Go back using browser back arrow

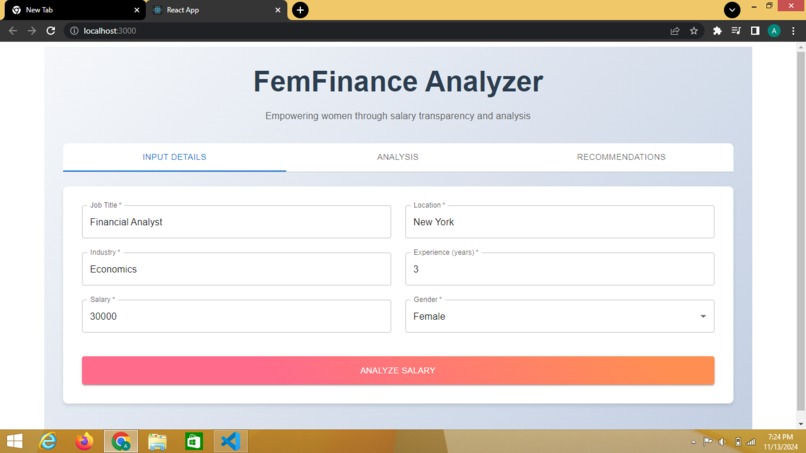(x=13, y=31)
